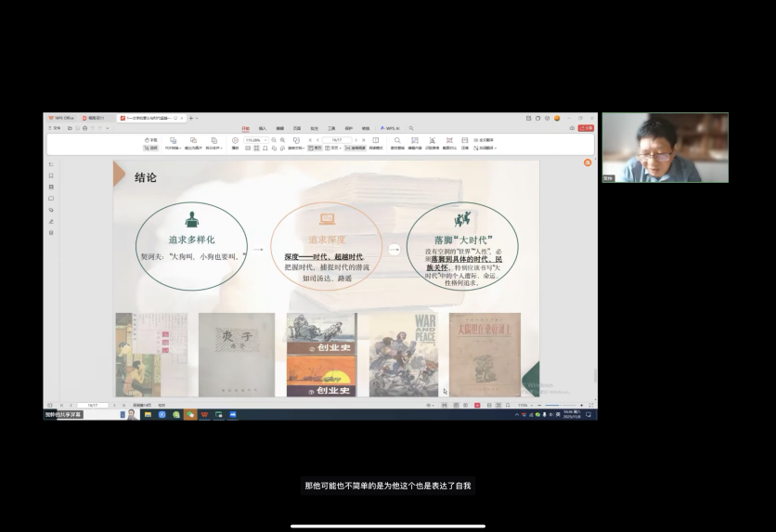The height and width of the screenshot is (532, 776).
Task: Open the 截图对比 screenshot compare tool
Action: click(x=449, y=143)
